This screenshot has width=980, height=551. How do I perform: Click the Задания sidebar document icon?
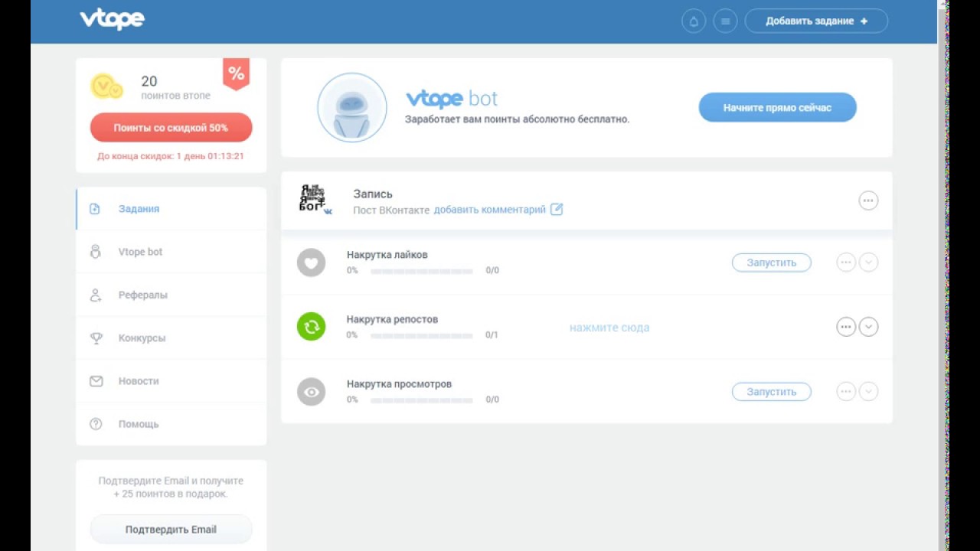pyautogui.click(x=95, y=209)
